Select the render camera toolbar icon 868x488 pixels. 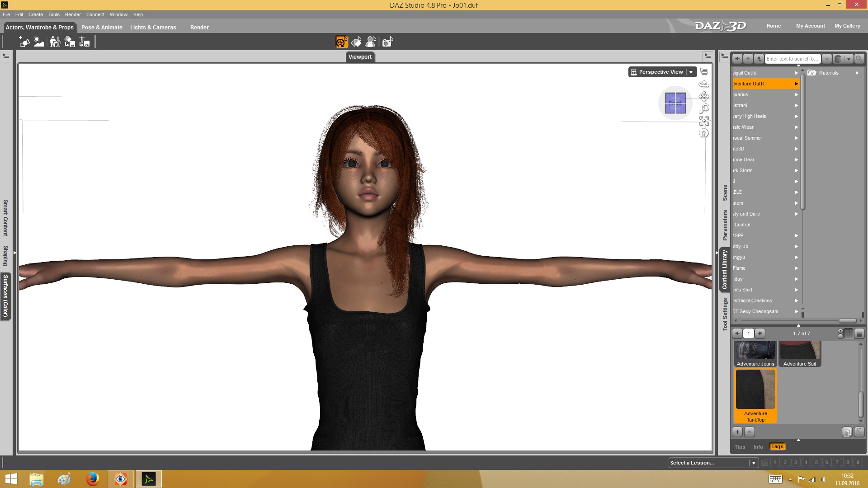click(387, 42)
